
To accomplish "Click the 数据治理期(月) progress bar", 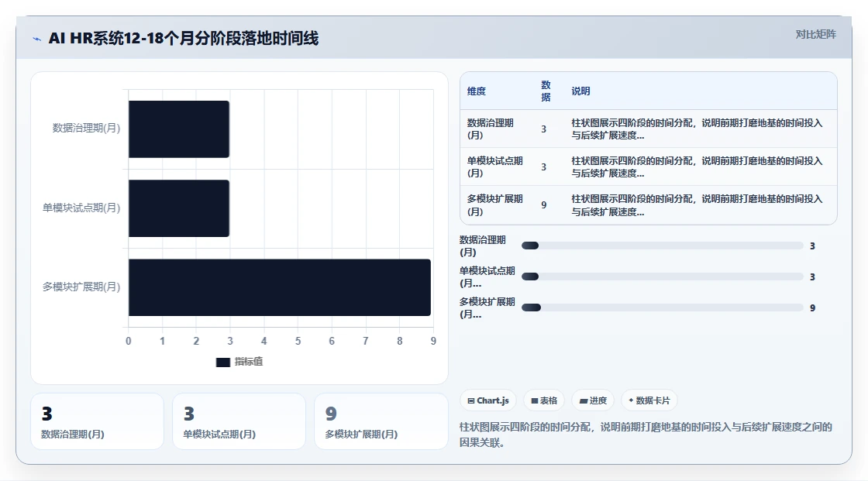I will coord(662,246).
